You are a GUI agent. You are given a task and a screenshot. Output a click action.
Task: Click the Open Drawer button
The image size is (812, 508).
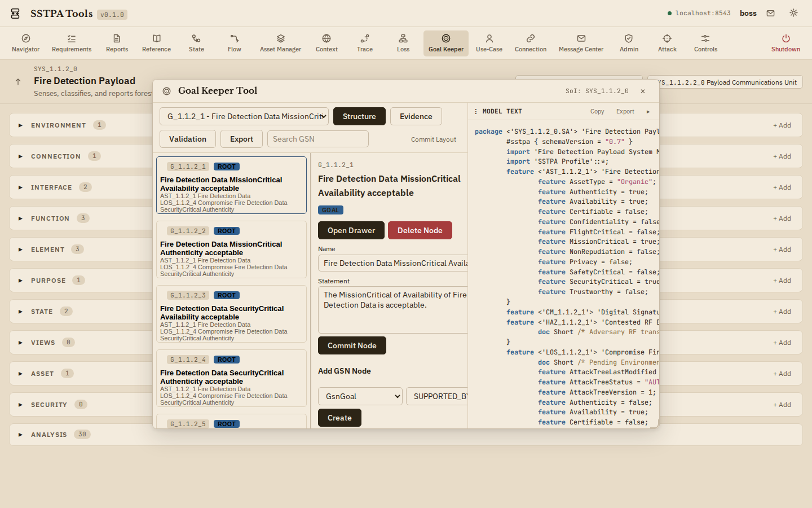coord(351,230)
